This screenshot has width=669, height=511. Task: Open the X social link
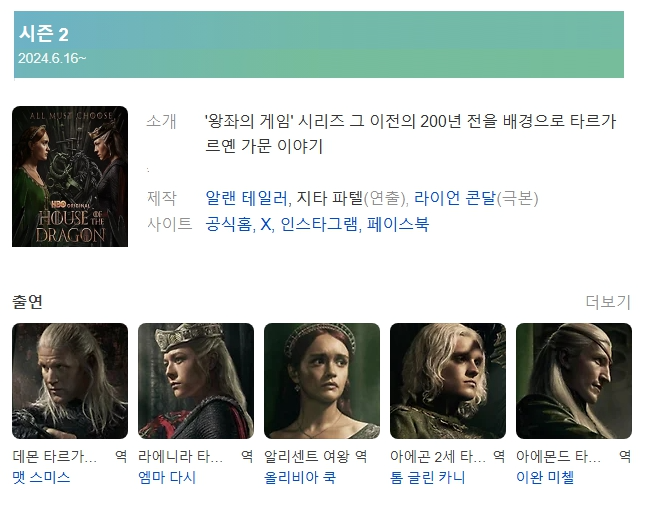(265, 224)
